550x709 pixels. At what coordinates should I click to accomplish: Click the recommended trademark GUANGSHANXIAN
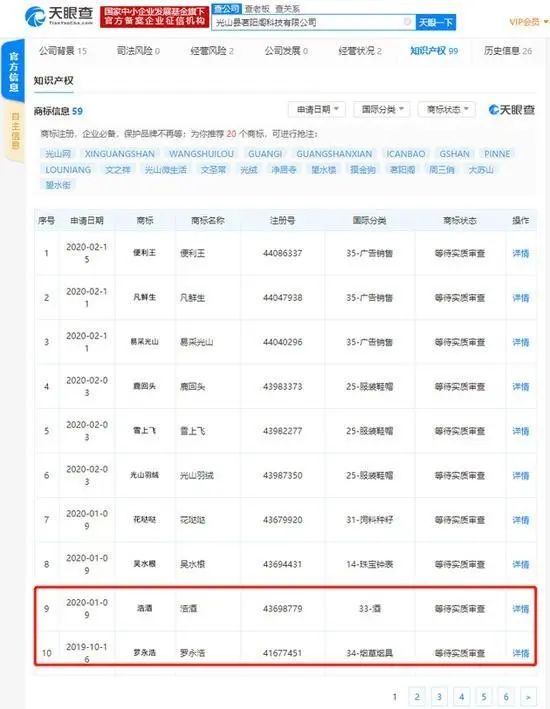pos(334,154)
